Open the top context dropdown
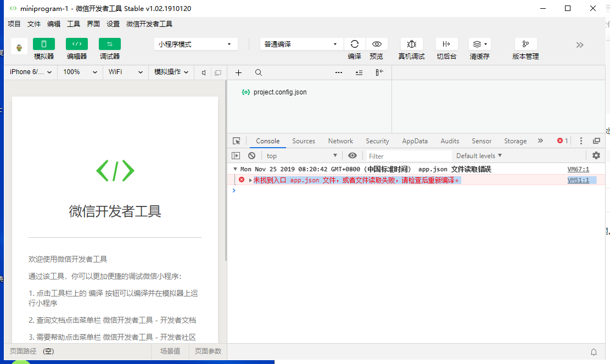This screenshot has width=610, height=364. 301,156
